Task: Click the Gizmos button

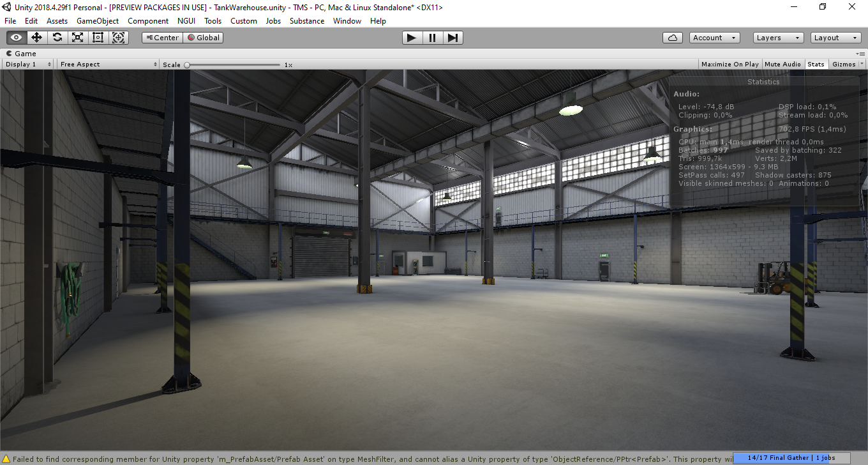Action: pos(844,65)
